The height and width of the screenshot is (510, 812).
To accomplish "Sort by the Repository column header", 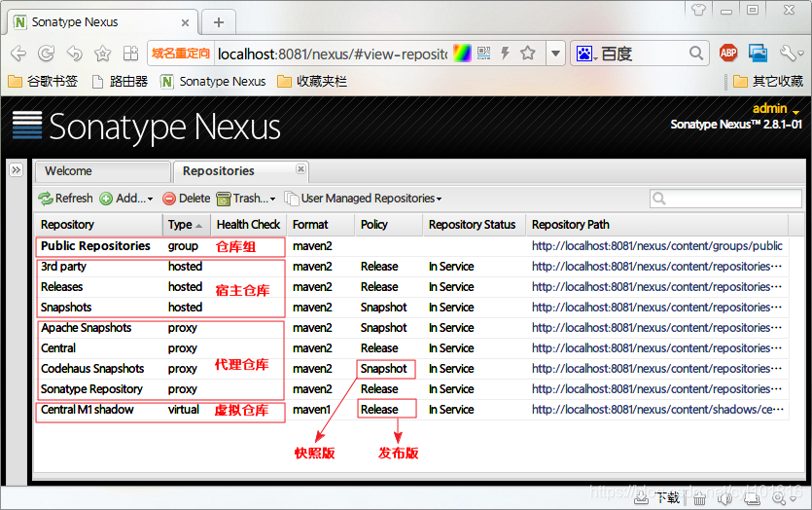I will tap(98, 225).
